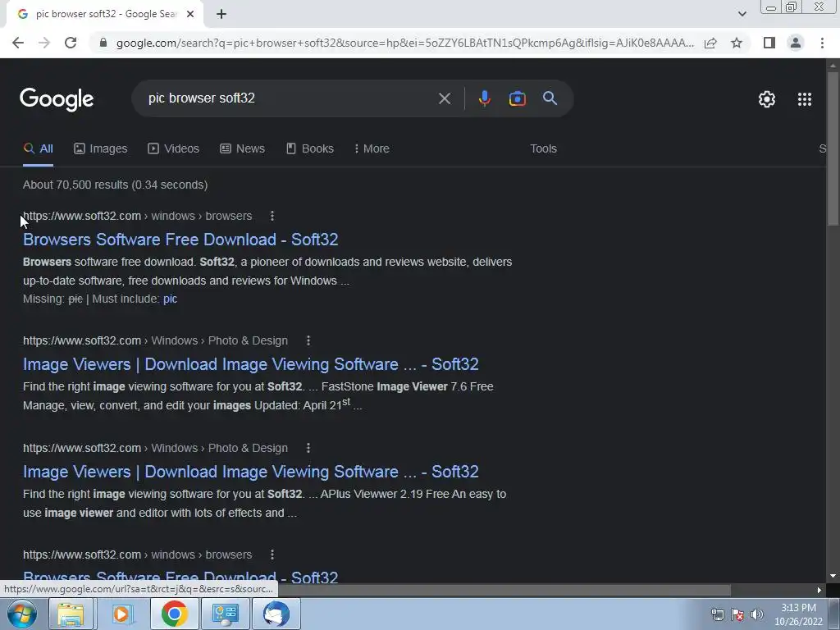Search by image with camera icon
Image resolution: width=840 pixels, height=630 pixels.
[517, 98]
